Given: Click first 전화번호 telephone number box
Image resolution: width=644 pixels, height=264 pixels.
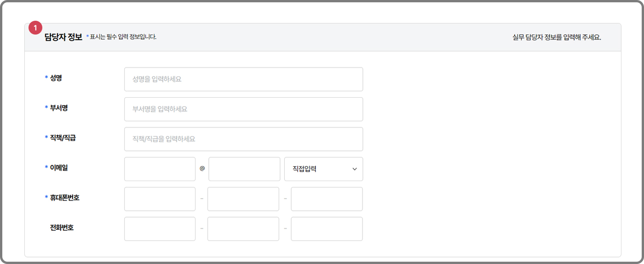Looking at the screenshot, I should (x=160, y=229).
